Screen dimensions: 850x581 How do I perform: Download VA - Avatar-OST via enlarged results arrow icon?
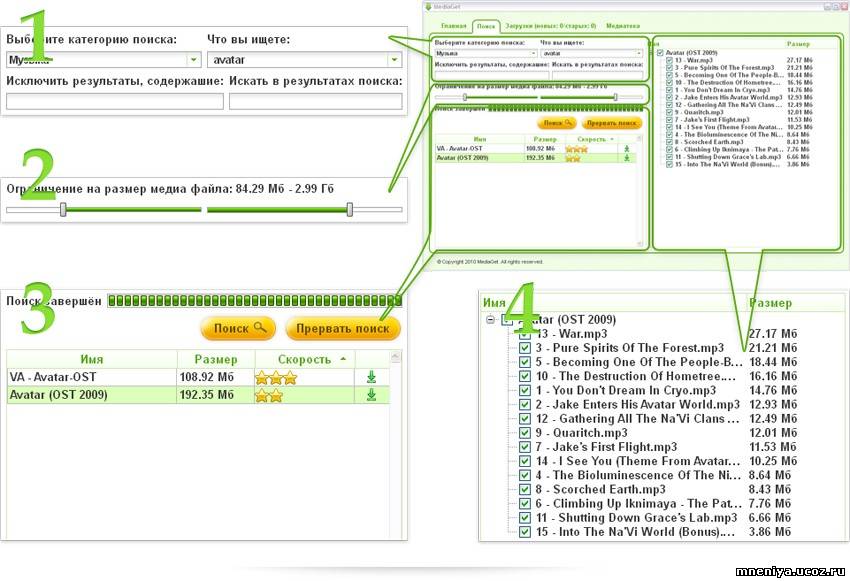(x=371, y=377)
